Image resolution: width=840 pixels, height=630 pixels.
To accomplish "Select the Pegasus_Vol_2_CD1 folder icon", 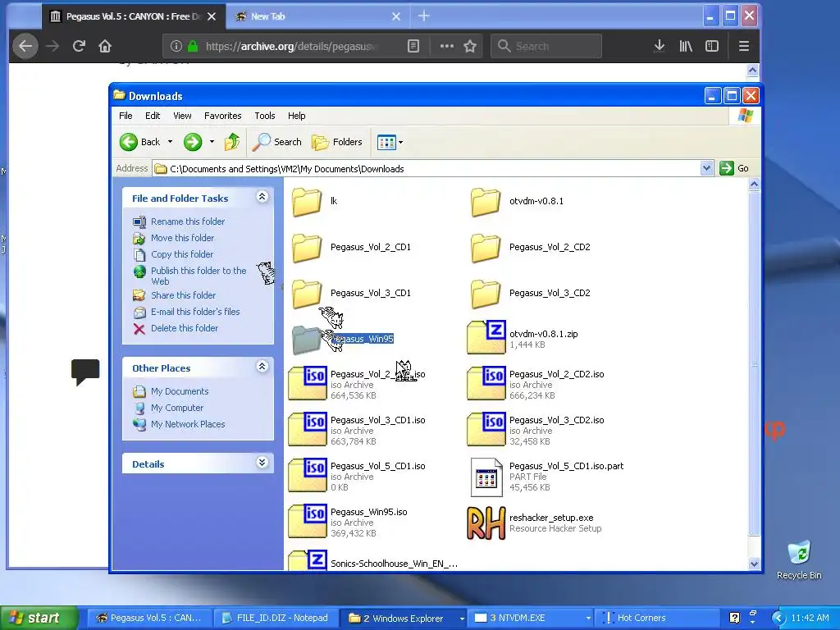I will (x=307, y=248).
